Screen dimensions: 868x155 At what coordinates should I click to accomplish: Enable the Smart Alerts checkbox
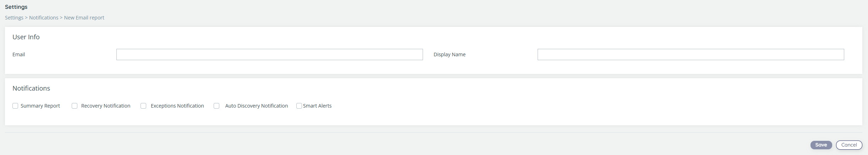(299, 106)
